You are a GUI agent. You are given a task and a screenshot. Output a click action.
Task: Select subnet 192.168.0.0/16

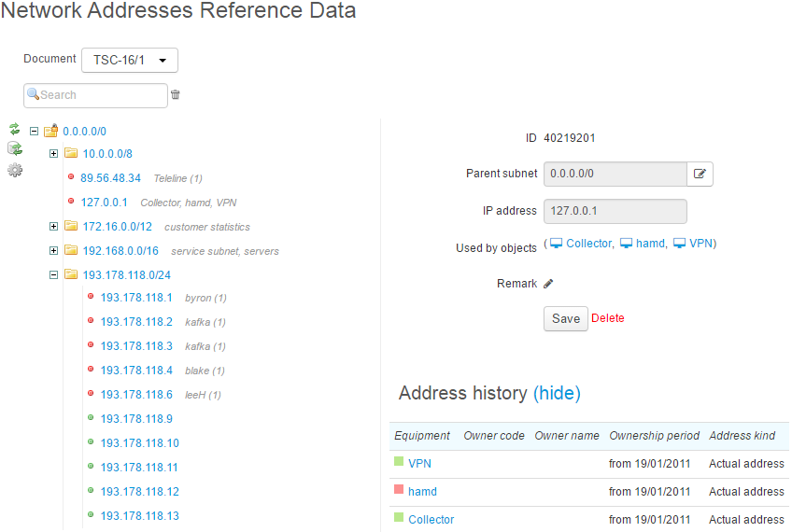tap(120, 251)
